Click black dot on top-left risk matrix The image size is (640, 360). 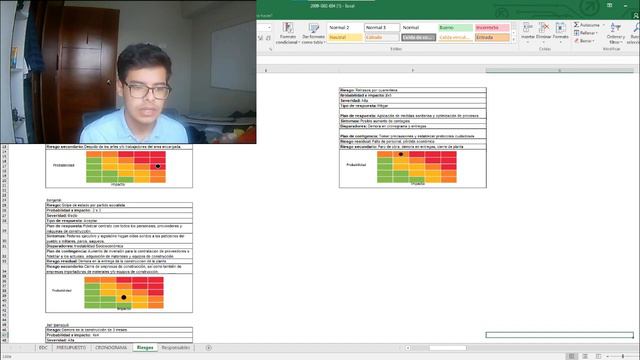pyautogui.click(x=158, y=166)
